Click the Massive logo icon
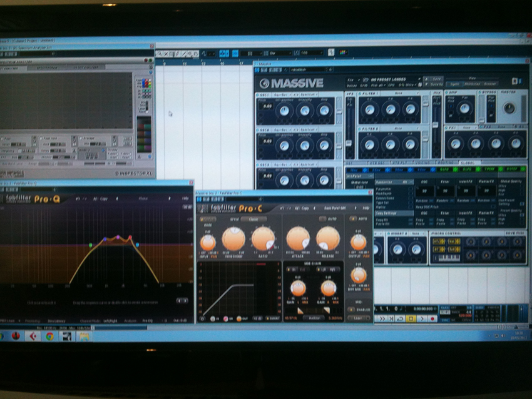532x399 pixels. point(264,83)
